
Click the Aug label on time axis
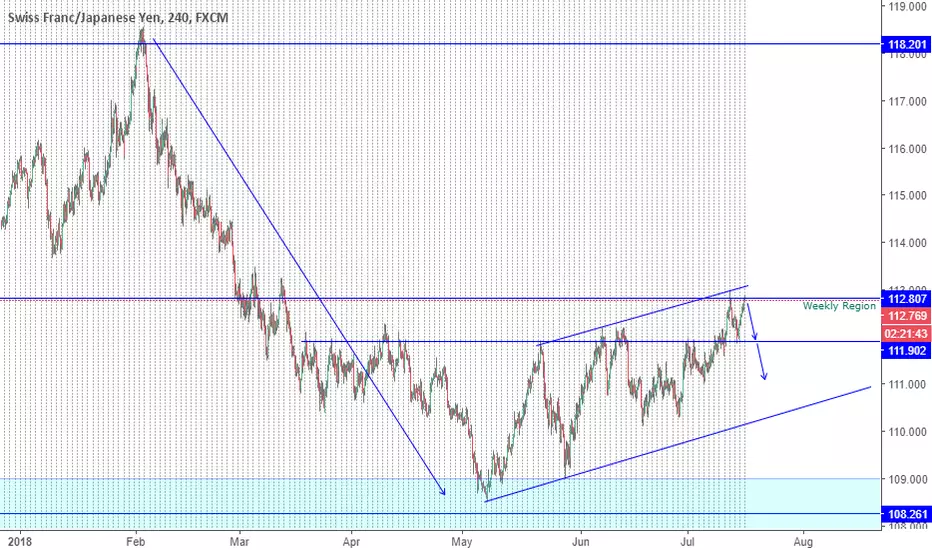pos(804,542)
